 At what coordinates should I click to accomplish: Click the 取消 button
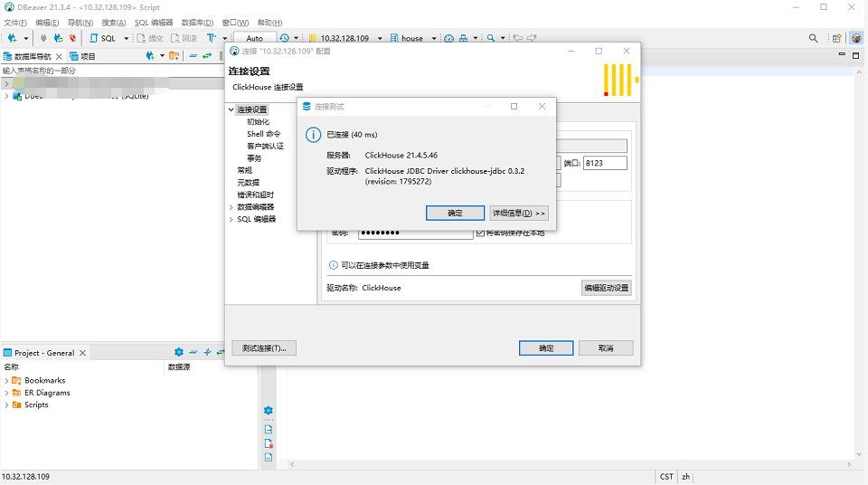point(606,348)
